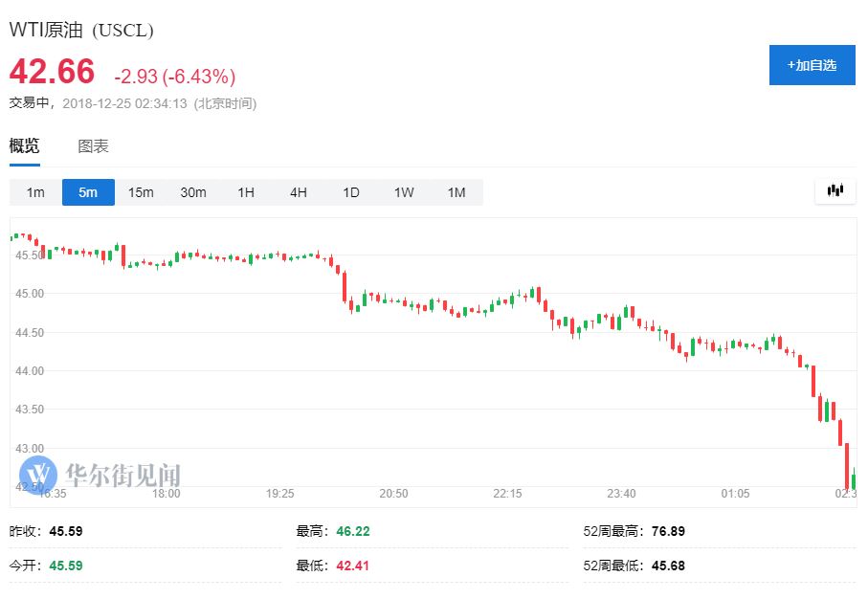Click the candlestick chart type icon
This screenshot has width=868, height=599.
835,191
